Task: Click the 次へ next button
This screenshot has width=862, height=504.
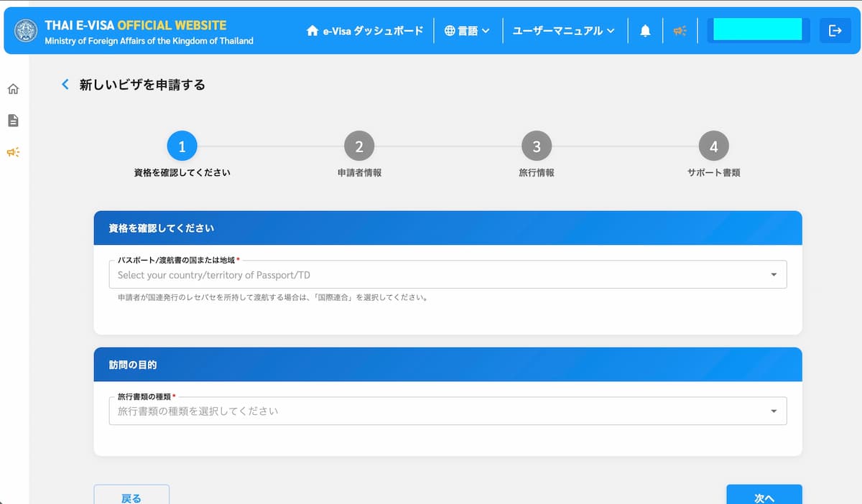Action: [x=764, y=495]
